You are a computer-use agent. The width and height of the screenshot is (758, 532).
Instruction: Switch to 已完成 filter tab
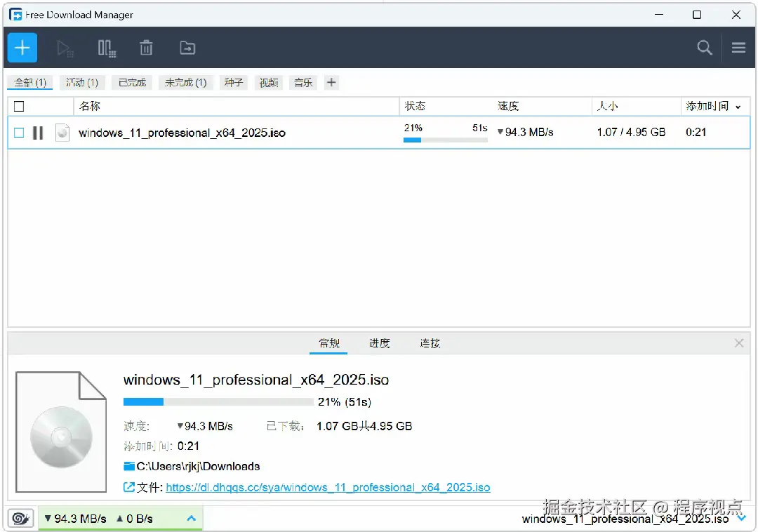coord(132,83)
